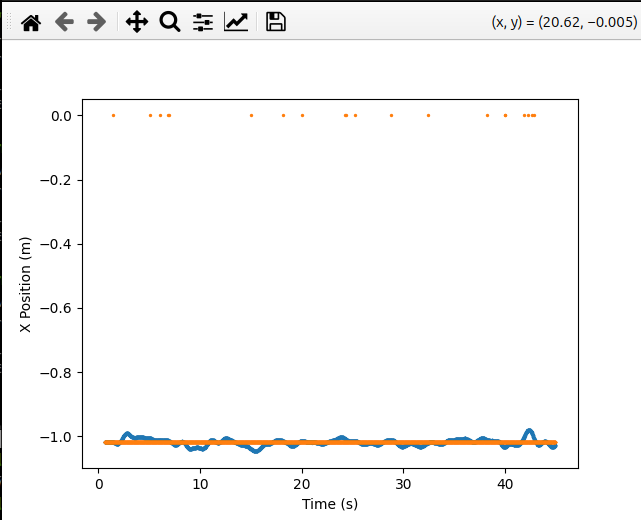Viewport: 641px width, 520px height.
Task: Click the "Time (s)" x-axis label
Action: 329,504
